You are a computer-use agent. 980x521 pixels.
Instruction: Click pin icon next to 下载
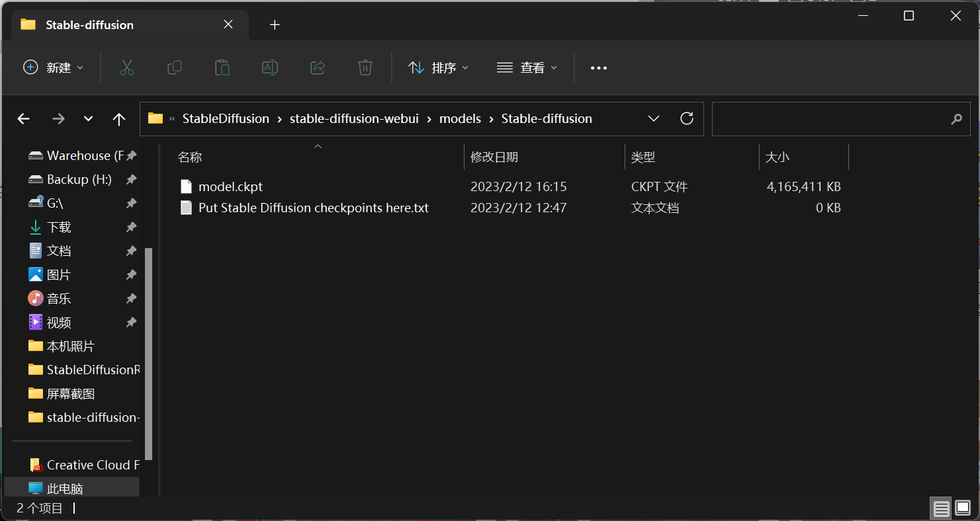tap(132, 227)
